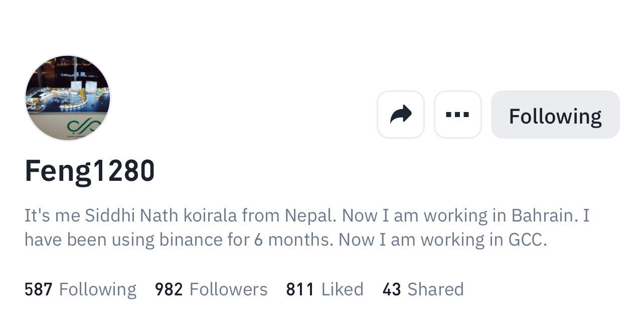Open the three-dots more options menu

pyautogui.click(x=457, y=115)
